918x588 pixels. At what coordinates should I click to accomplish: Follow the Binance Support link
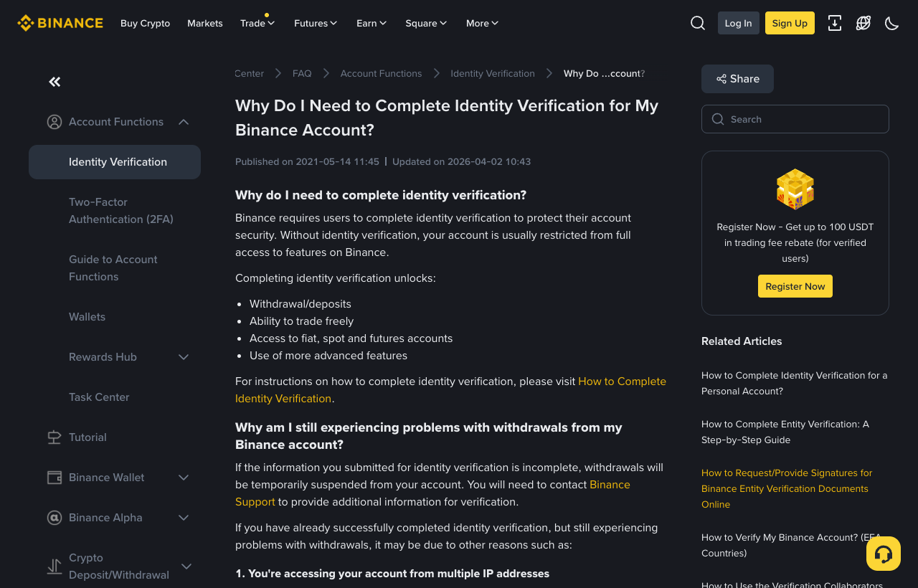[x=432, y=493]
